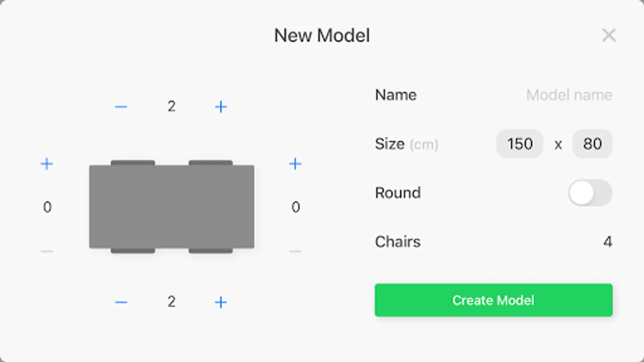This screenshot has height=362, width=644.
Task: Click the left side count value 0
Action: pyautogui.click(x=47, y=207)
